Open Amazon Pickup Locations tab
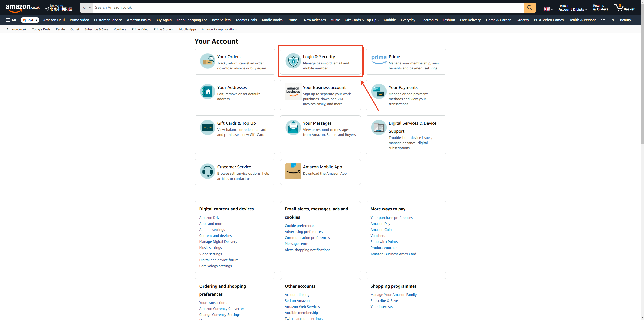The width and height of the screenshot is (644, 320). pyautogui.click(x=219, y=29)
